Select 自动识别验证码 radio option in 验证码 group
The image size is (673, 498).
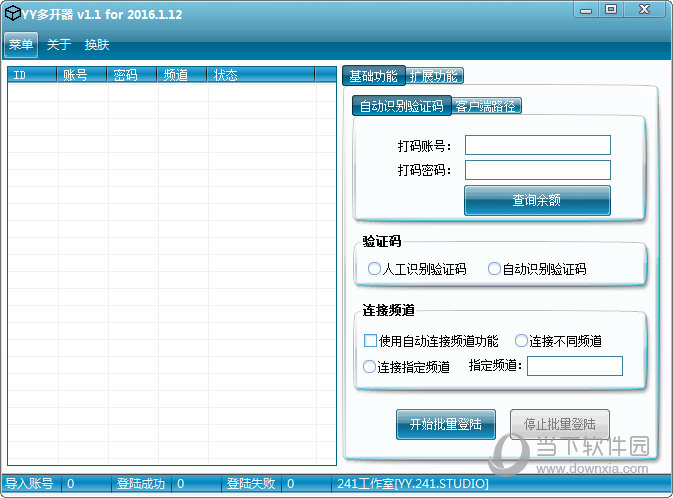(537, 269)
